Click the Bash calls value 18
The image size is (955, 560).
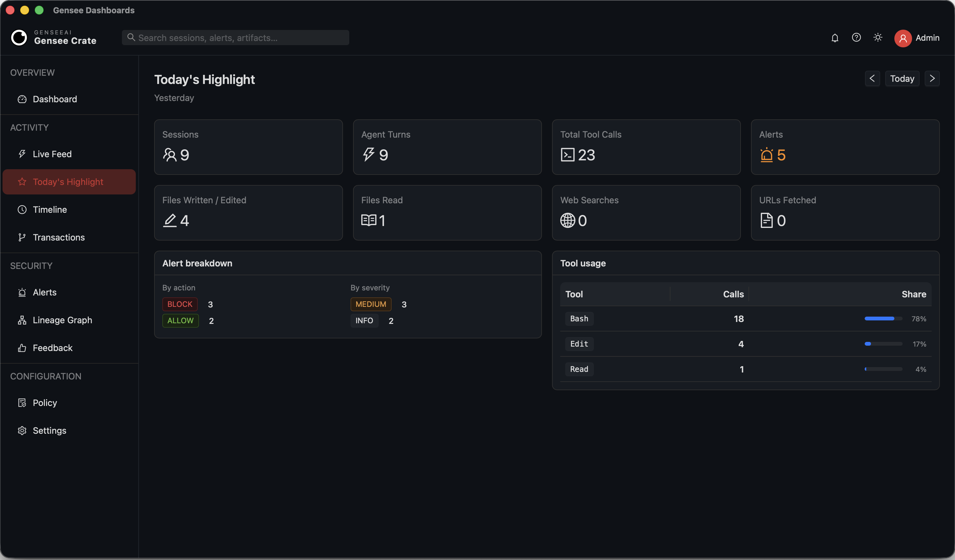738,319
